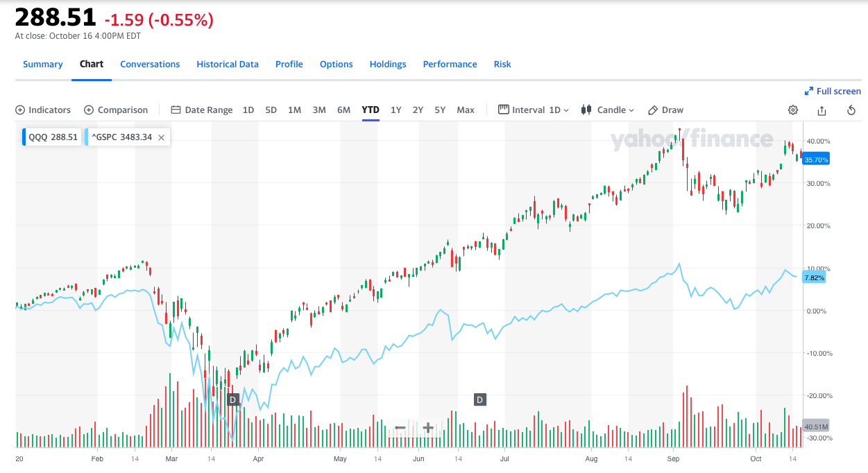The image size is (868, 473).
Task: Open the Draw tool
Action: click(x=665, y=110)
